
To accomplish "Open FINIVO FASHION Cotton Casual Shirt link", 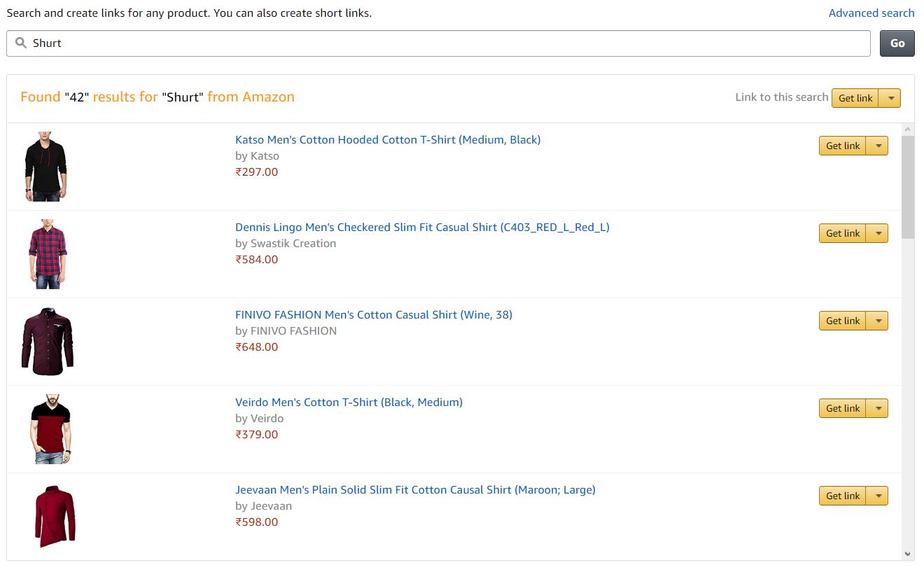I will click(x=374, y=314).
